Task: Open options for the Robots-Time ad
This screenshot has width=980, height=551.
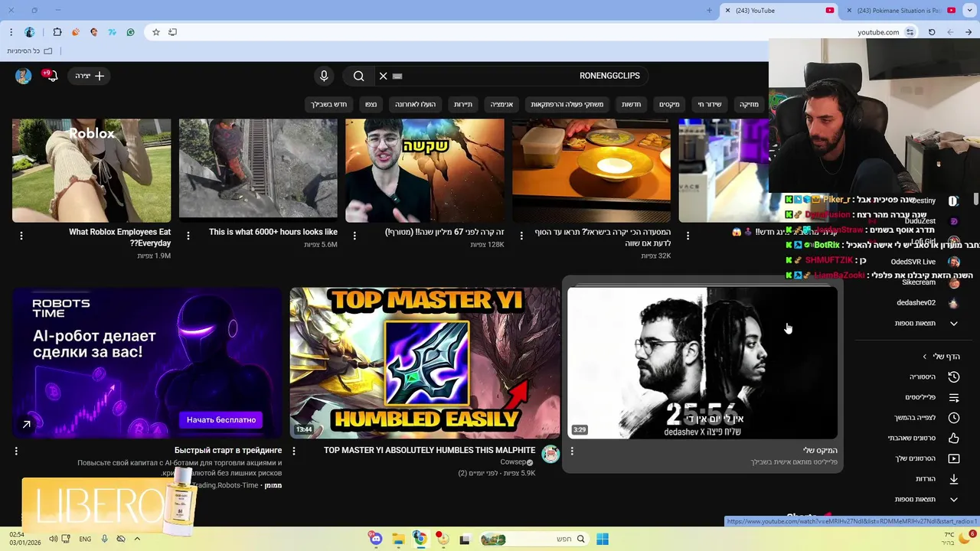Action: (x=16, y=451)
